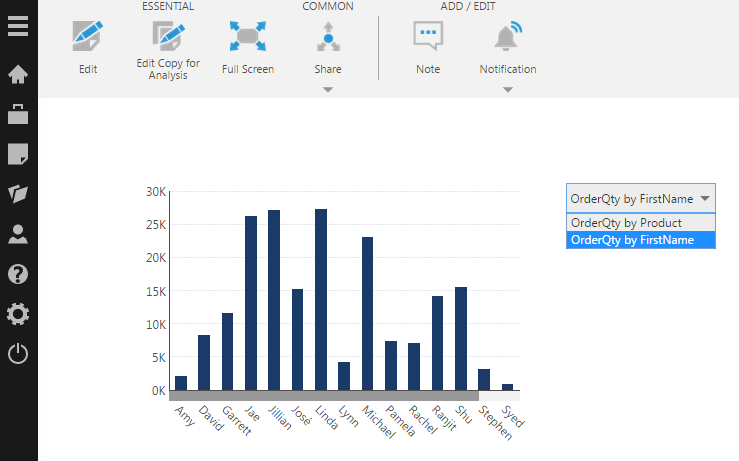This screenshot has width=739, height=461.
Task: Open the sidebar explore icon below notes
Action: [18, 194]
